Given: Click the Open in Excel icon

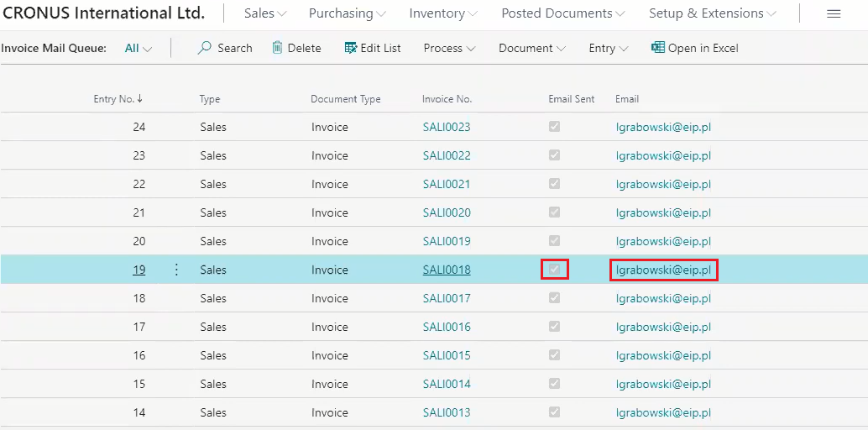Looking at the screenshot, I should 658,48.
